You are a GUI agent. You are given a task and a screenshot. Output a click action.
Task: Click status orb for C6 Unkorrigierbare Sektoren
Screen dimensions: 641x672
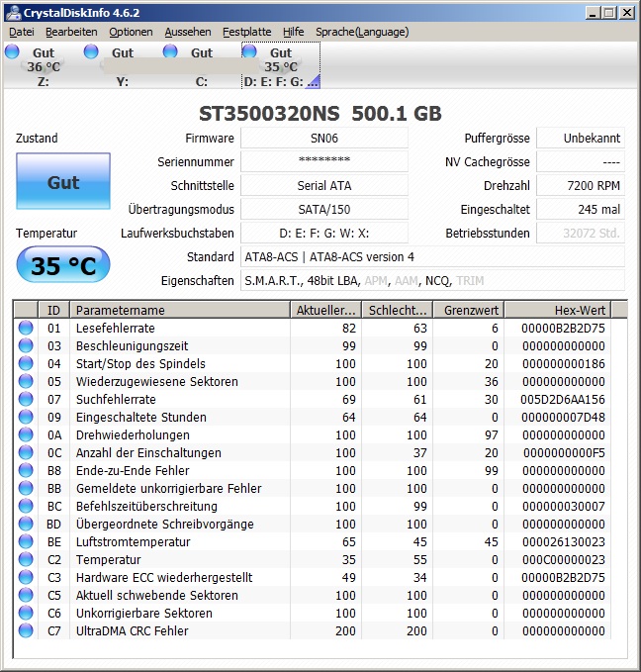point(26,613)
